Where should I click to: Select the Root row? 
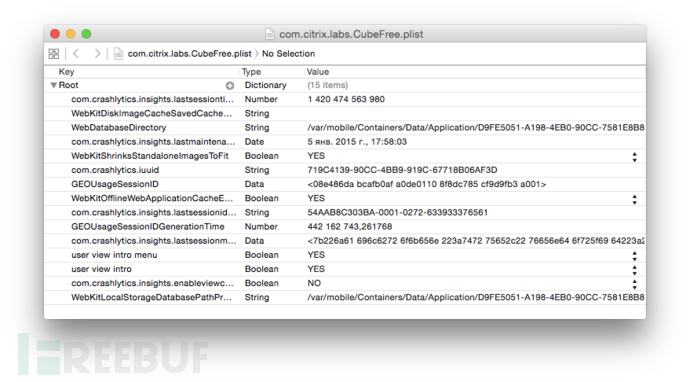pos(345,85)
